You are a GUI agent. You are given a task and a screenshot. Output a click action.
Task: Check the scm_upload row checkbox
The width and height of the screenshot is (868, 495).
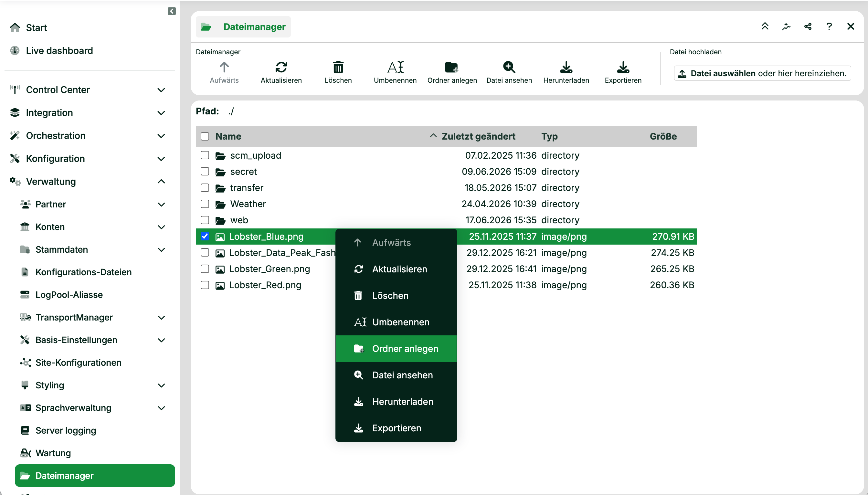(205, 155)
